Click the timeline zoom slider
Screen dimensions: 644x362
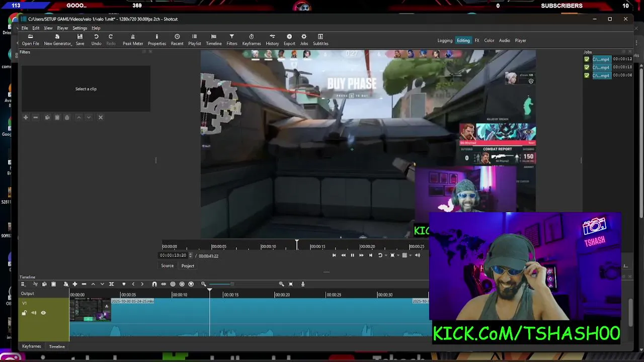click(243, 284)
